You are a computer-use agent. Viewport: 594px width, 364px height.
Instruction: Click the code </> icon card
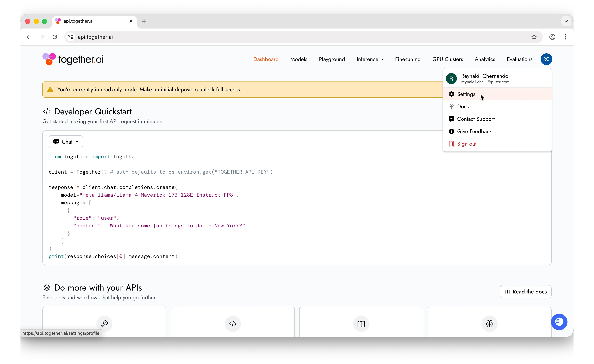point(232,324)
